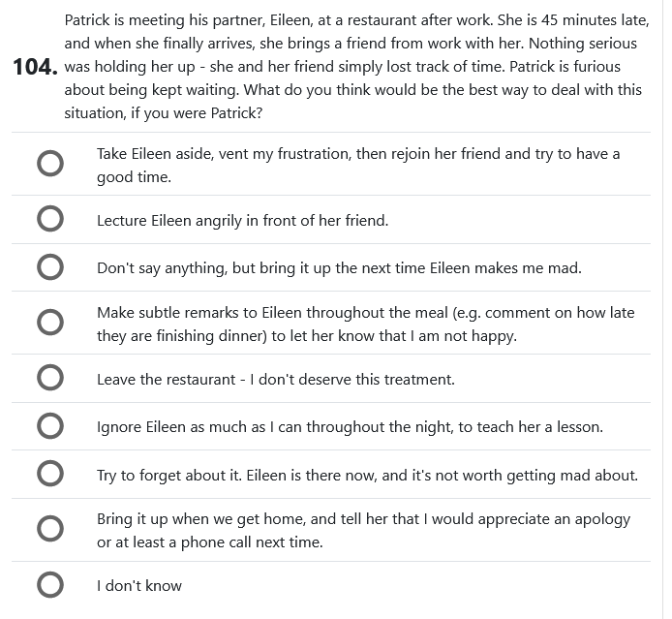Pick the 'Make subtle remarks' radio button
The image size is (672, 619).
click(50, 323)
